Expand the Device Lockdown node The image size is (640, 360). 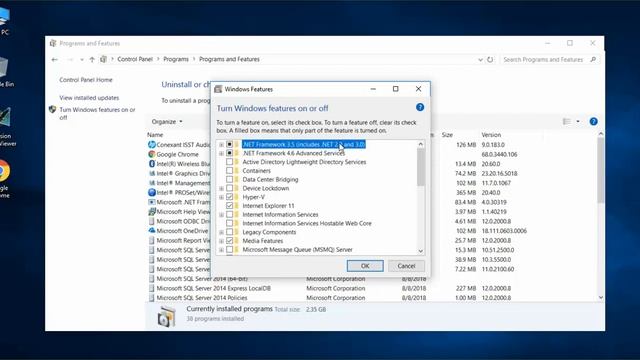(x=221, y=189)
